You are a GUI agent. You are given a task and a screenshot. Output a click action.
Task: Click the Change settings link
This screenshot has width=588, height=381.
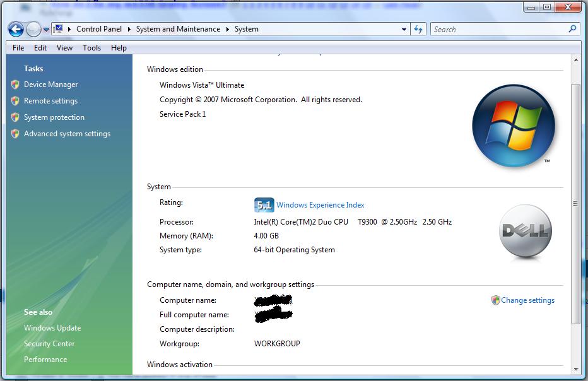point(527,300)
